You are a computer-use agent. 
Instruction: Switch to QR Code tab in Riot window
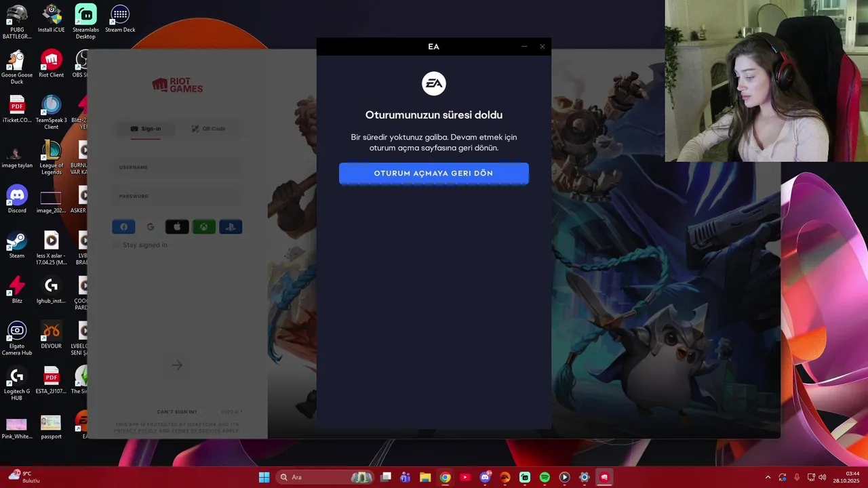[x=208, y=129]
